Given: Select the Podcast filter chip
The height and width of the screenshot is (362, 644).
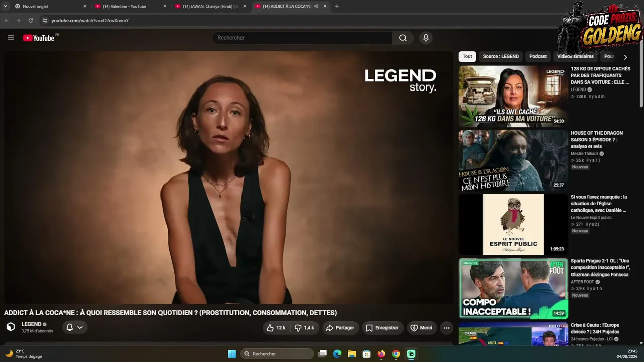Looking at the screenshot, I should 538,56.
